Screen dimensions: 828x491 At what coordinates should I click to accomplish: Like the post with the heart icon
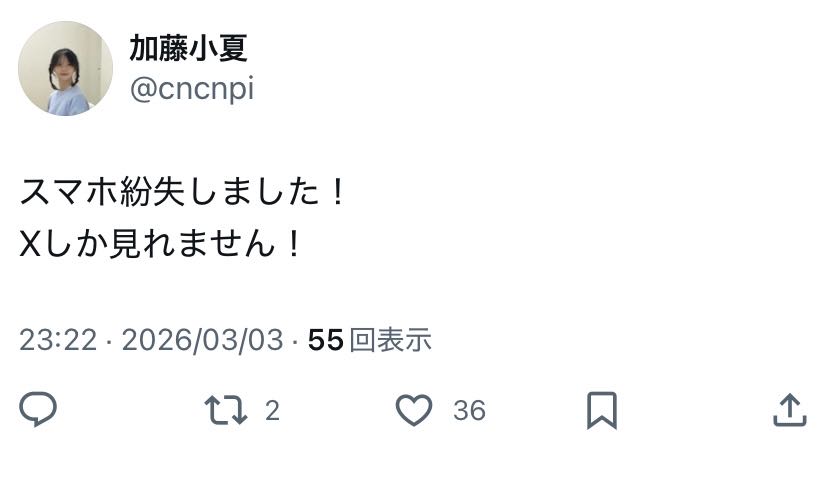point(413,410)
